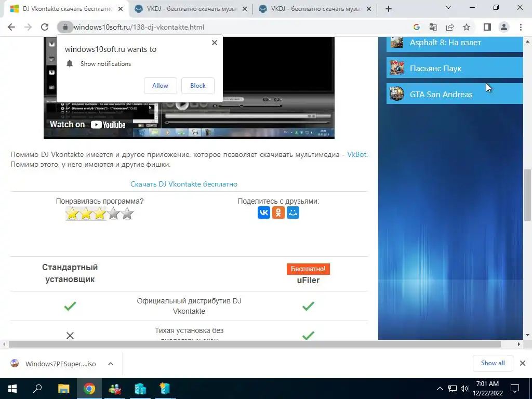Click sidebar scroll down arrow
The width and height of the screenshot is (532, 399).
coord(527,335)
